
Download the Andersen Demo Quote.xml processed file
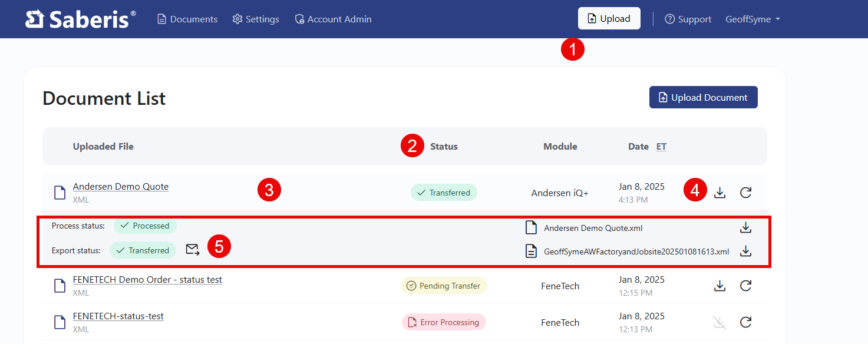(745, 227)
